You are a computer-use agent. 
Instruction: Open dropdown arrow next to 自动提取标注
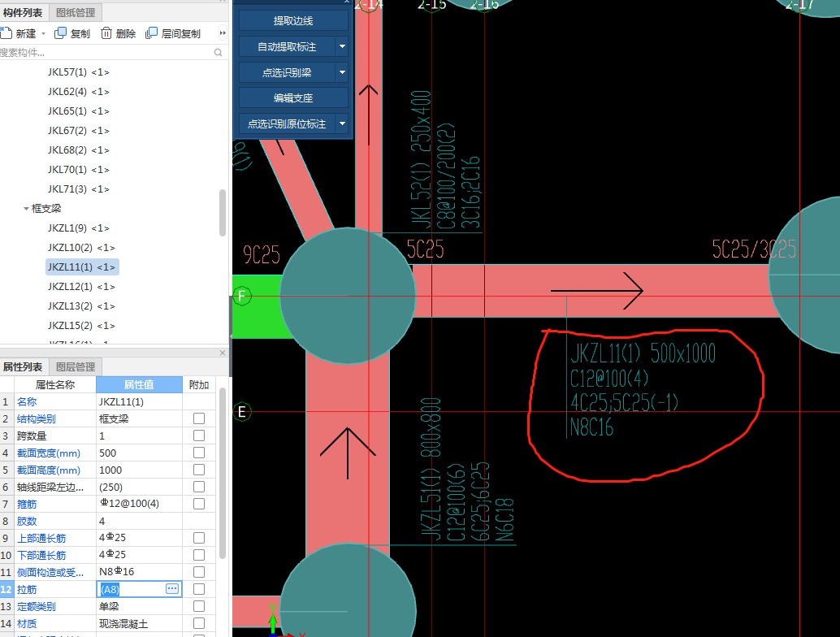(342, 46)
